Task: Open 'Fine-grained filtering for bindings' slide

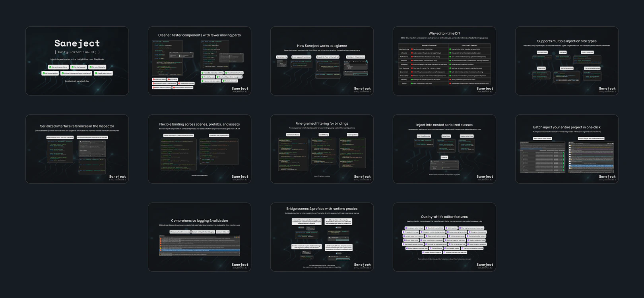Action: [x=322, y=149]
